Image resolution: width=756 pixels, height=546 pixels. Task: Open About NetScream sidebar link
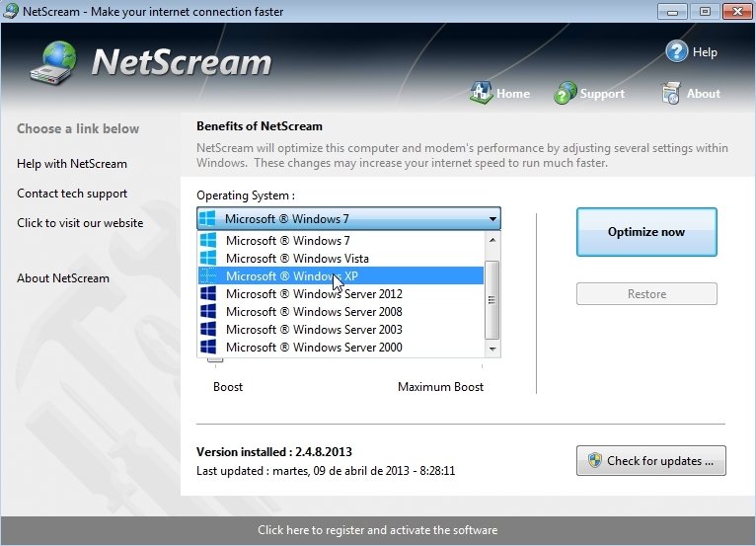point(63,278)
